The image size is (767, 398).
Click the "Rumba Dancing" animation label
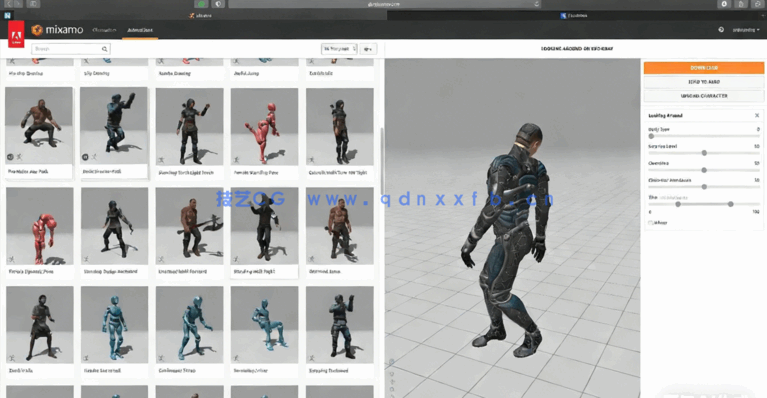coord(175,73)
